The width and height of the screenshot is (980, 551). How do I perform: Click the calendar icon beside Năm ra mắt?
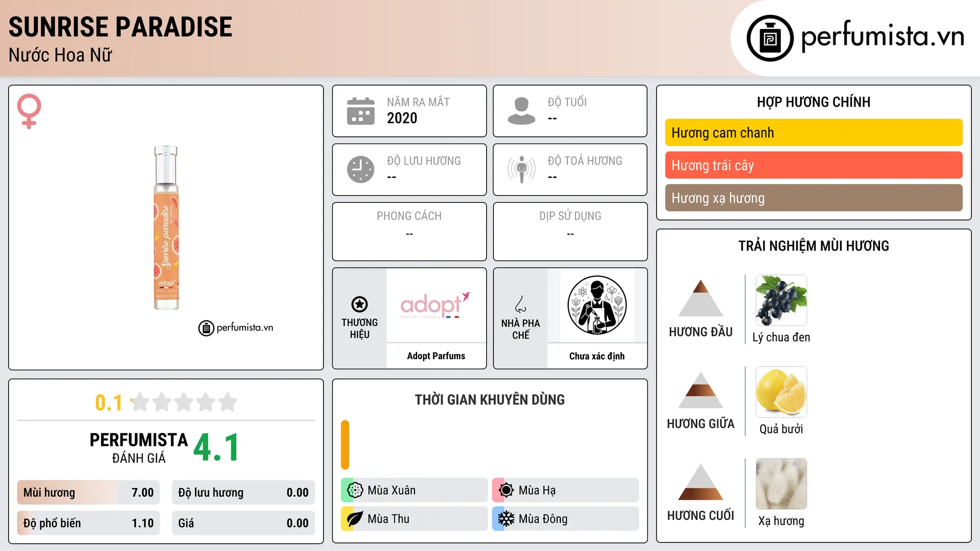(x=361, y=111)
